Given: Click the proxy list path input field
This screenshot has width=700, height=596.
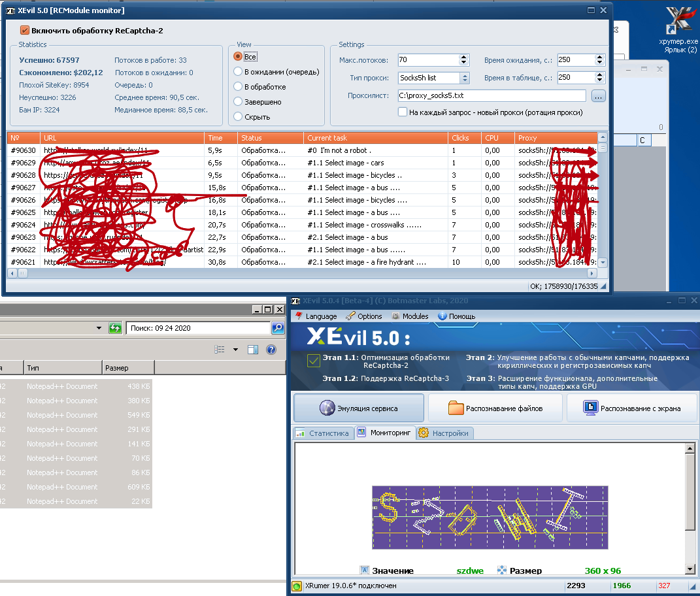Looking at the screenshot, I should coord(492,95).
